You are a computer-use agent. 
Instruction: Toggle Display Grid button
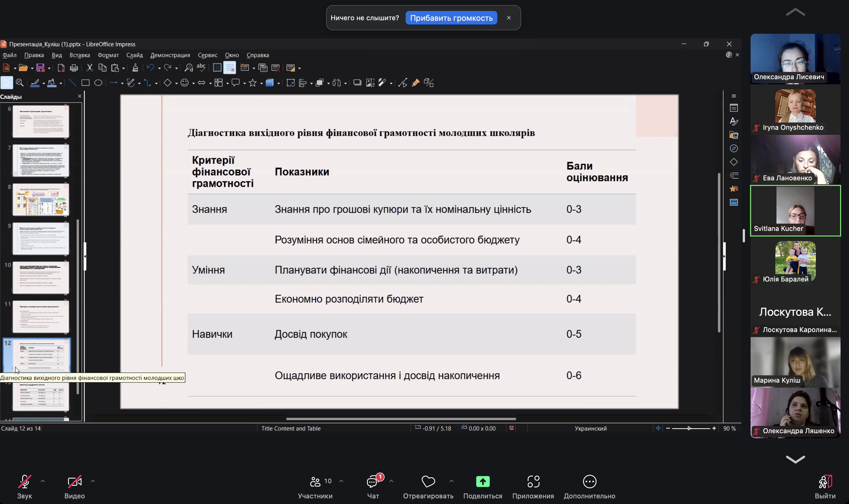click(217, 68)
